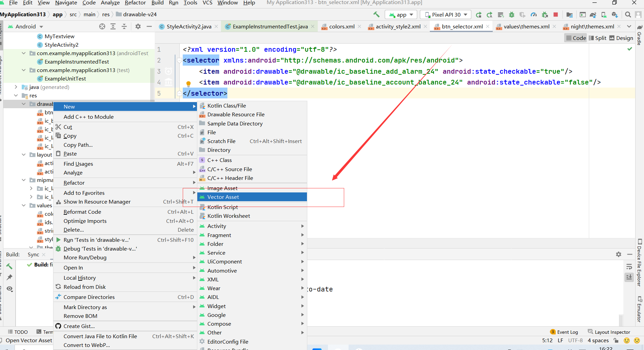644x350 pixels.
Task: Collapse the layout folder node
Action: tap(24, 155)
